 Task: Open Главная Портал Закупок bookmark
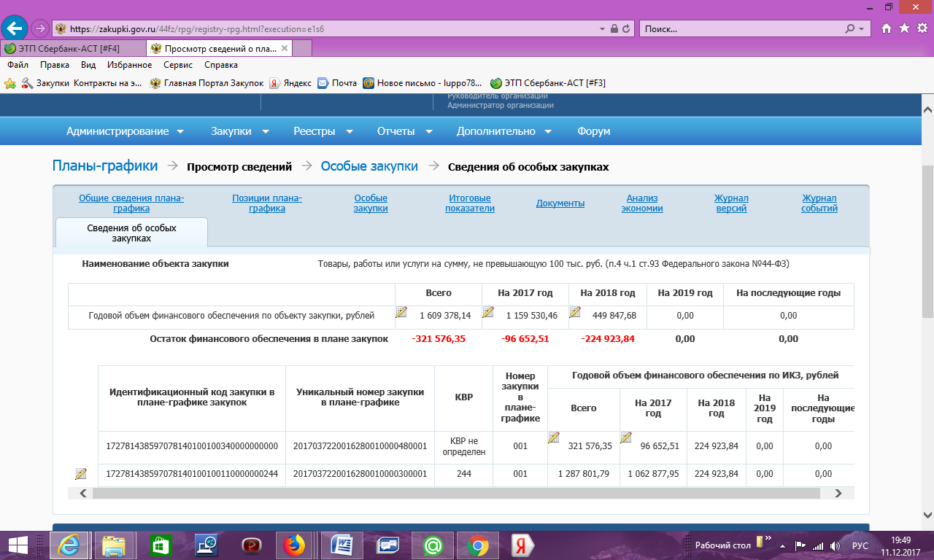tap(207, 83)
